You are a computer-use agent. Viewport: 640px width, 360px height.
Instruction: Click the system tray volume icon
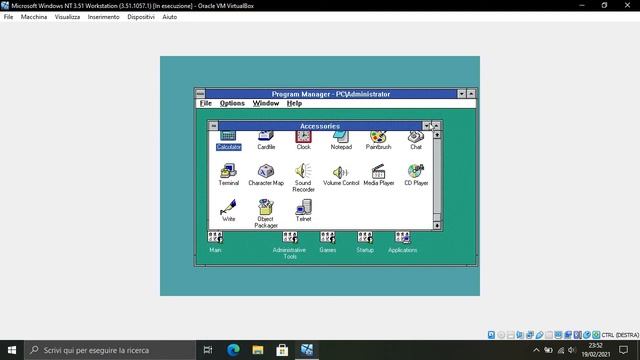(572, 350)
